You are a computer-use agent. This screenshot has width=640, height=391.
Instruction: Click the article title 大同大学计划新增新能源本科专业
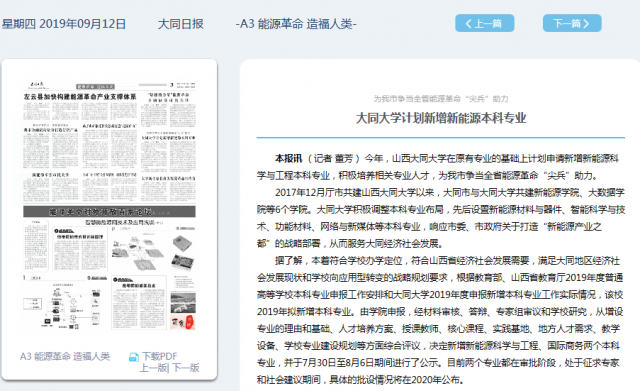[x=441, y=118]
